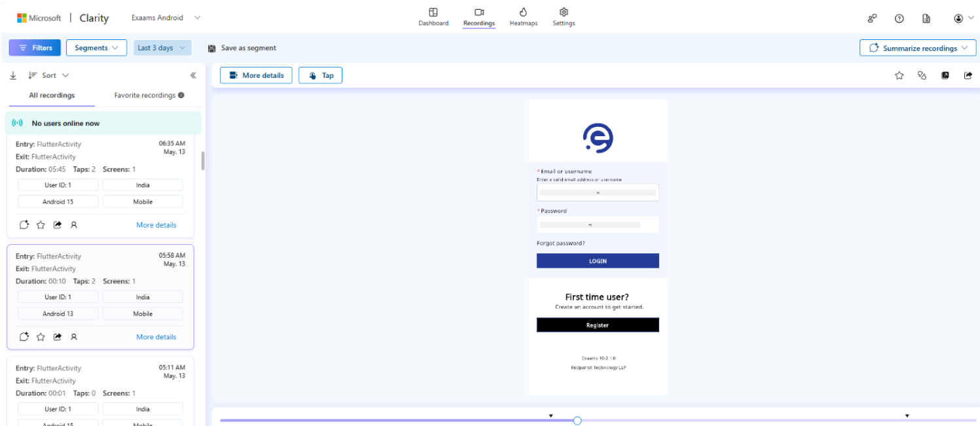This screenshot has height=426, width=980.
Task: Expand the Segments dropdown
Action: 96,47
